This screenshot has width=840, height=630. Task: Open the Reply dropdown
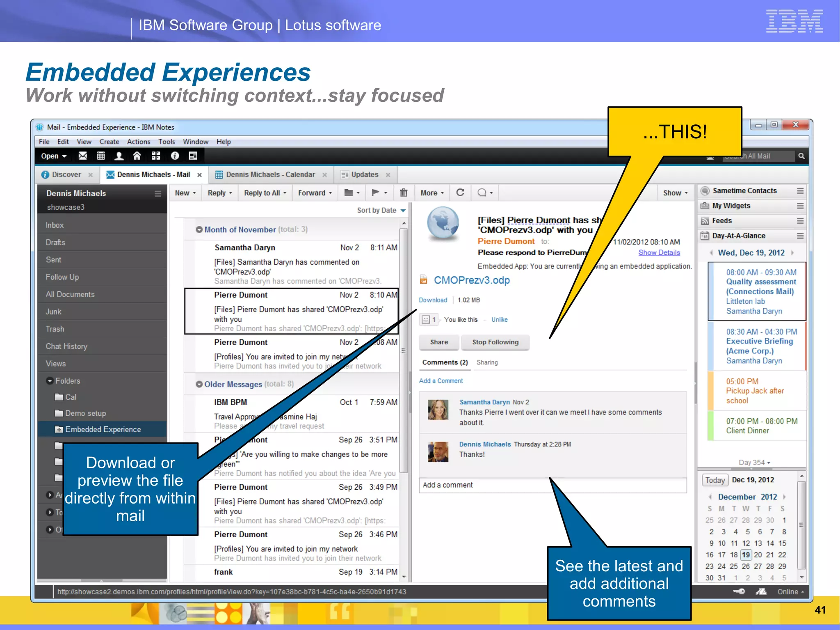tap(220, 193)
